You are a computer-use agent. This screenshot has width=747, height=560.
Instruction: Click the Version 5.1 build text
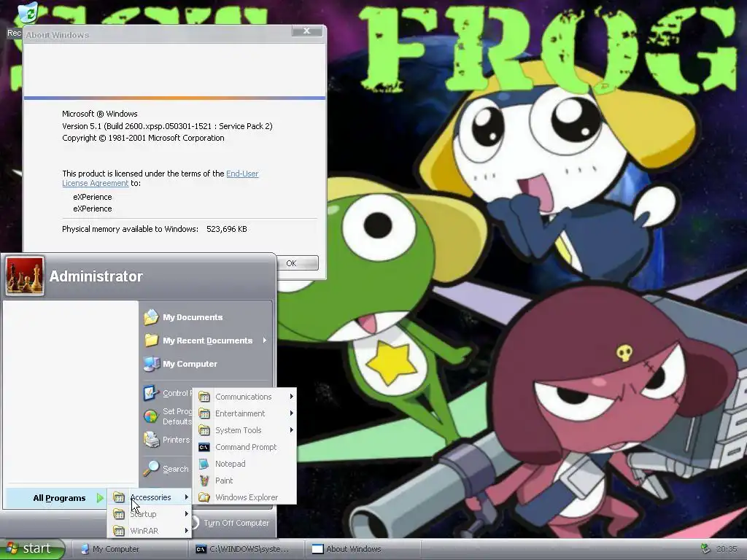(167, 126)
